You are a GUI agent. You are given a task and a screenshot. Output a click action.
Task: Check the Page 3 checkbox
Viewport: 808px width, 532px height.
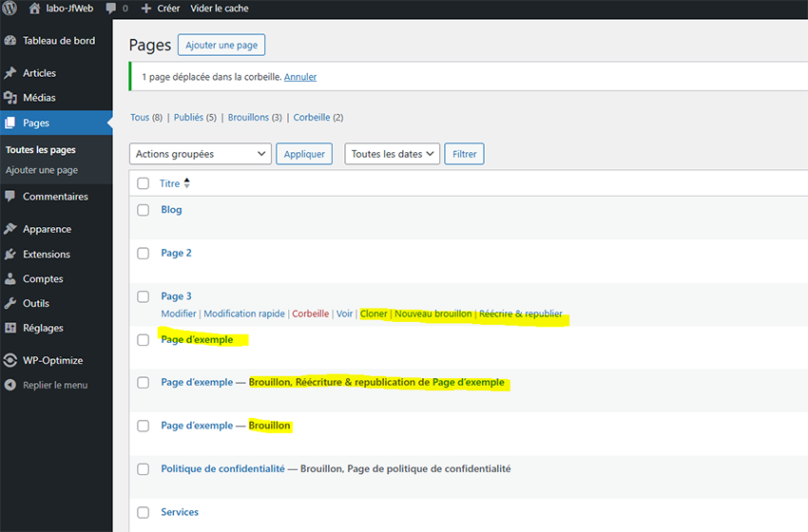click(x=144, y=296)
